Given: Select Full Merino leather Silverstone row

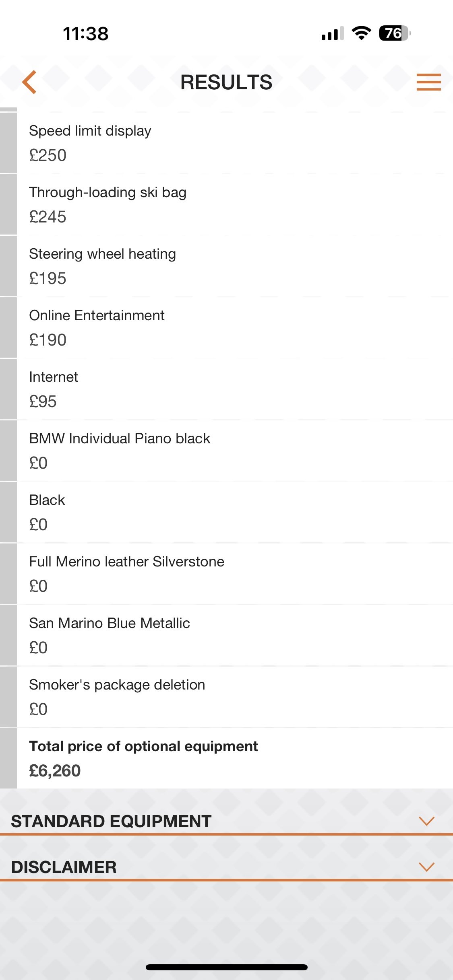Looking at the screenshot, I should coord(127,573).
